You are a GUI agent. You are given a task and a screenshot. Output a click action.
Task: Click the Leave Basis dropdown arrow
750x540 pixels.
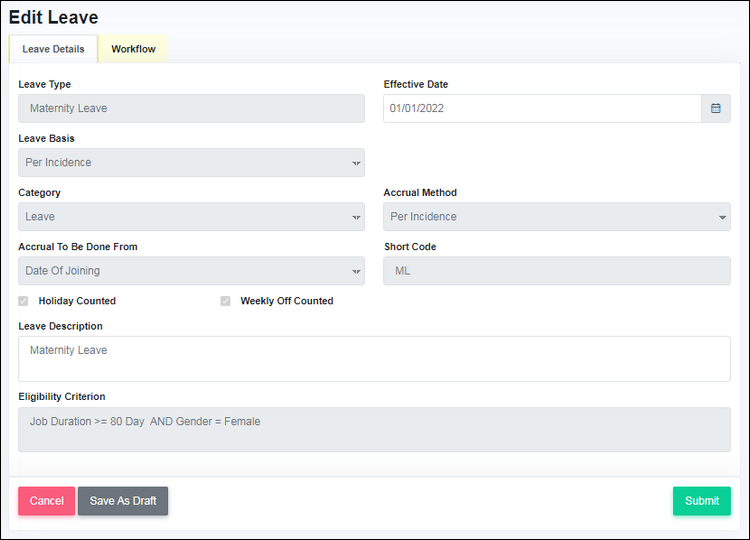(x=356, y=163)
